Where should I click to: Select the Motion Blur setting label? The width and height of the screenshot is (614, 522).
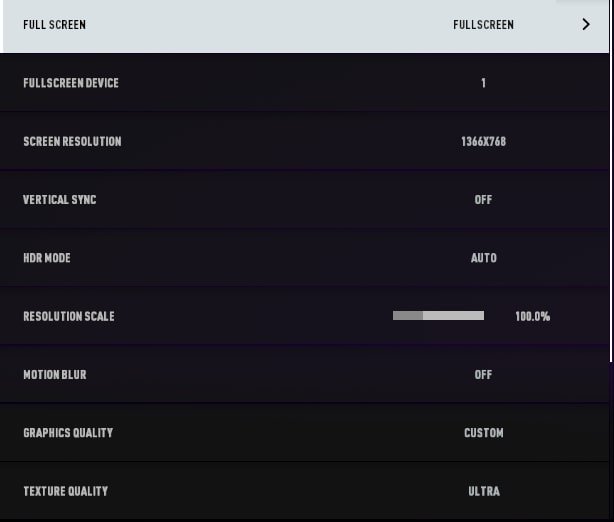tap(55, 375)
